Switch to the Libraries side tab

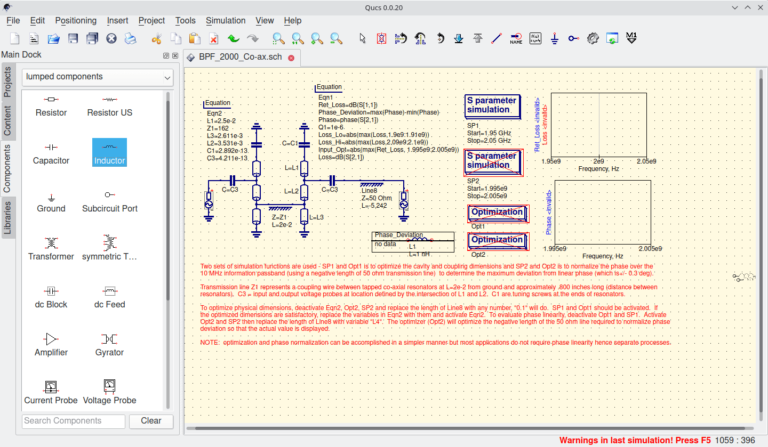7,218
